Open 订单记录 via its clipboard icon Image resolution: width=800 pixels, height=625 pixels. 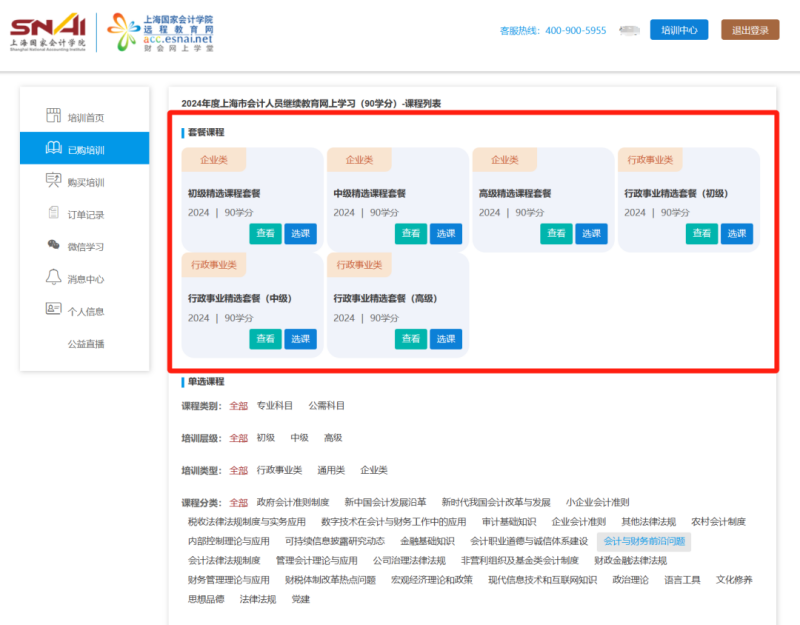(53, 213)
